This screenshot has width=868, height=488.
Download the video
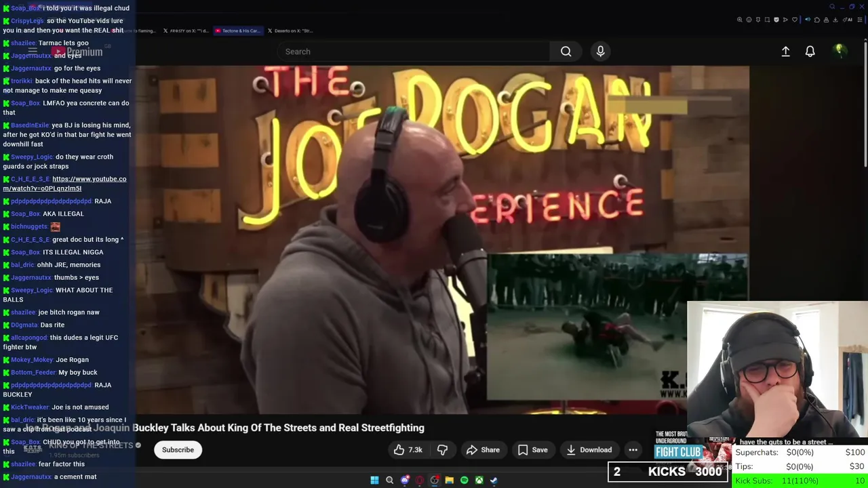tap(589, 450)
